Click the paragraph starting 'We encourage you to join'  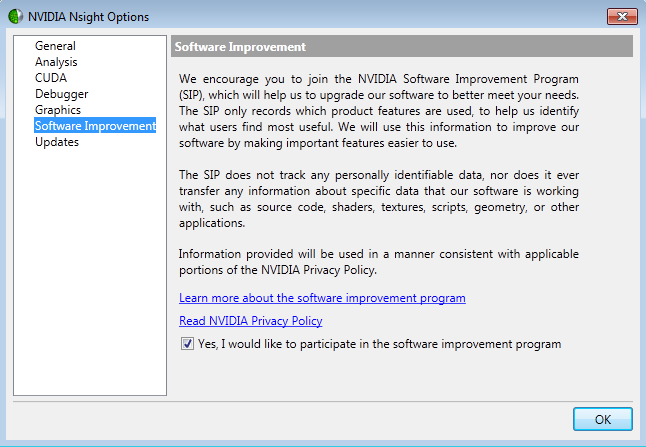(x=379, y=111)
